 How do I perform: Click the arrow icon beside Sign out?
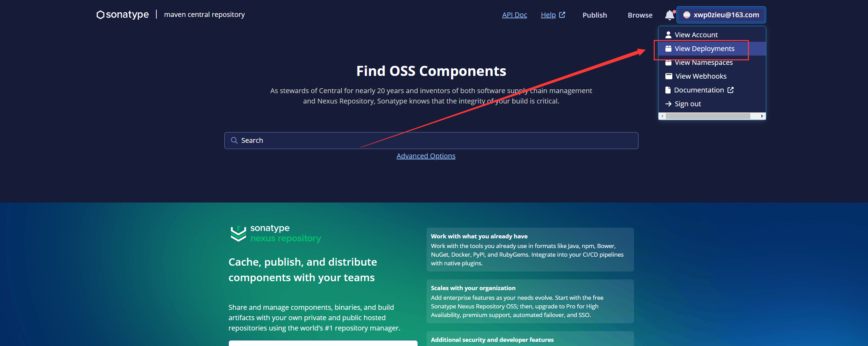click(669, 104)
